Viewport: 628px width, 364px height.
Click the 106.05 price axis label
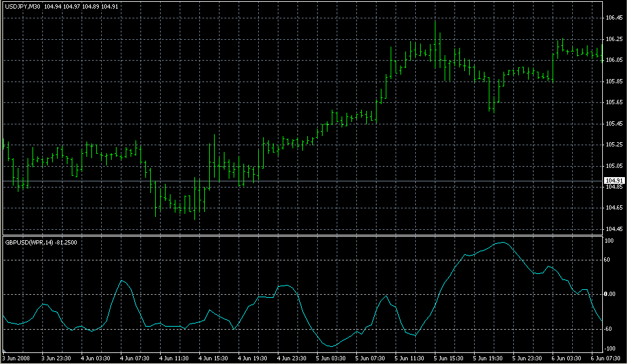(615, 60)
